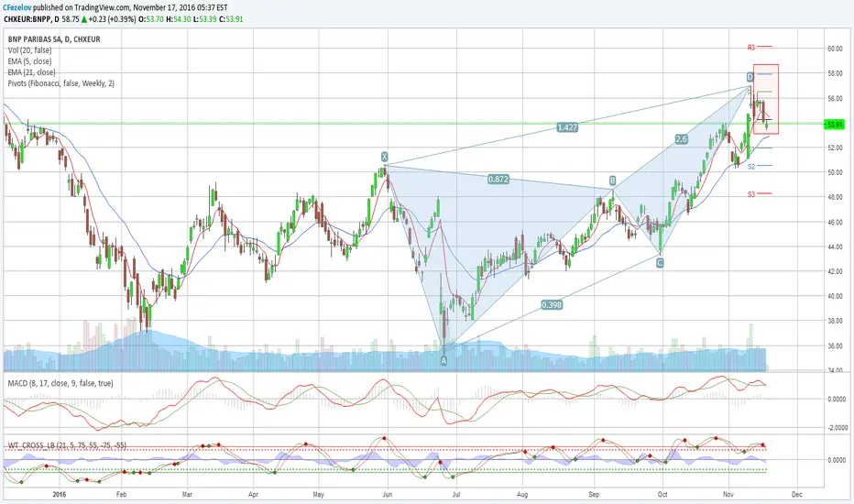The width and height of the screenshot is (854, 504).
Task: Click Feb on the time axis
Action: pyautogui.click(x=121, y=495)
